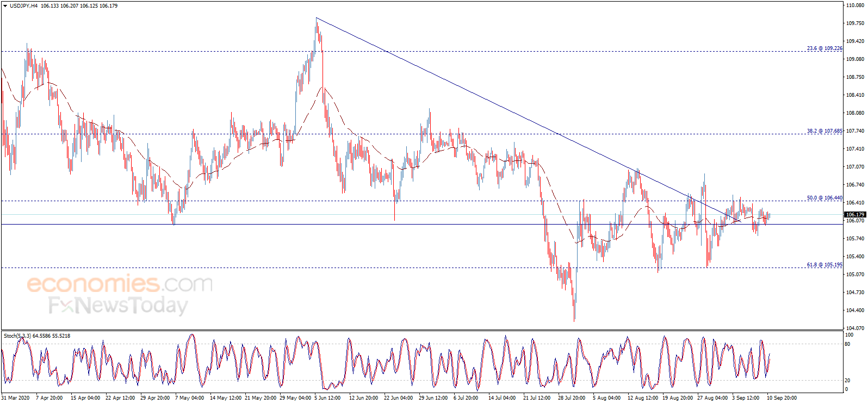Click the 6 Jul 20:00 date label
This screenshot has height=404, width=868.
click(466, 398)
